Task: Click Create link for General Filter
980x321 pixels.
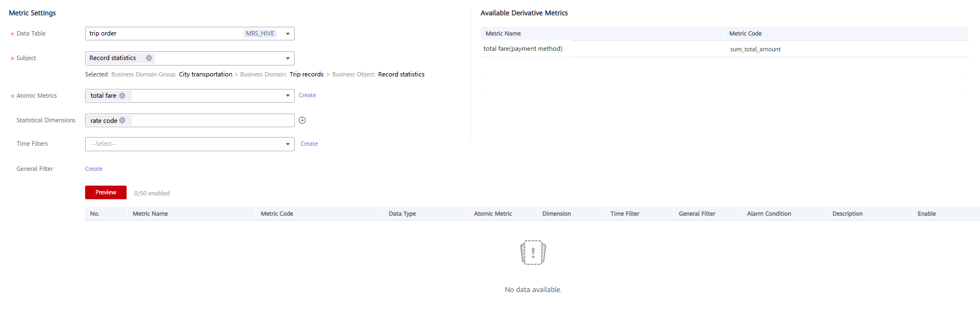Action: point(94,169)
